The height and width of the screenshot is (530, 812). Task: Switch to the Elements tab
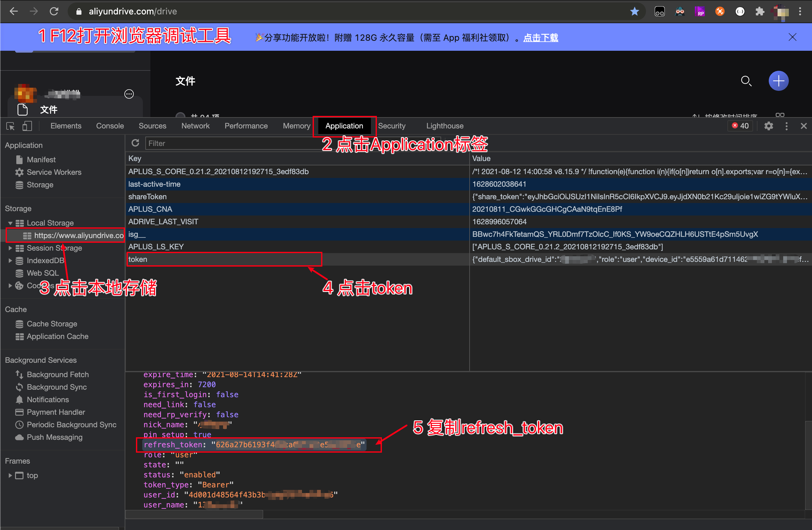[x=66, y=126]
